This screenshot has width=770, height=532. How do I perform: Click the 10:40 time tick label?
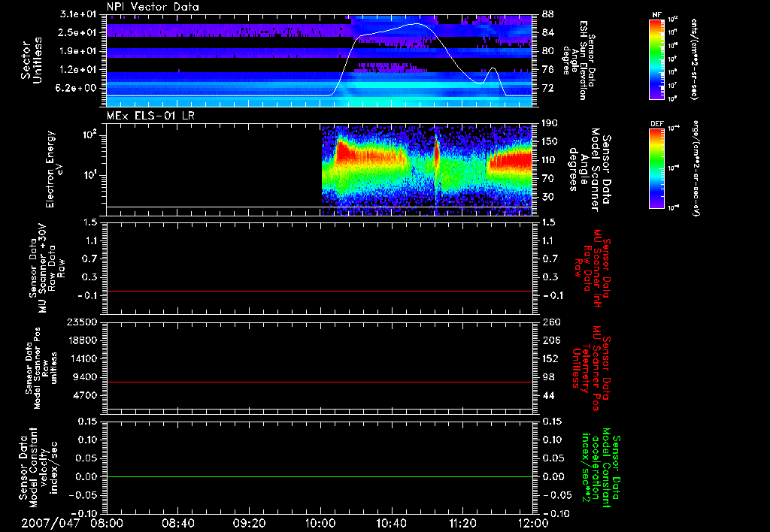pos(391,523)
